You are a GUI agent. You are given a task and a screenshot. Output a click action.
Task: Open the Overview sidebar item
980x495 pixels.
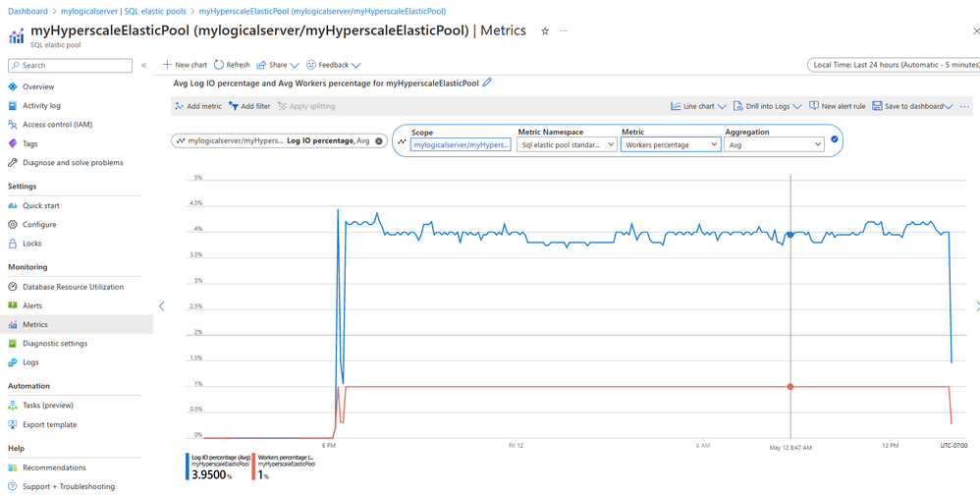[x=38, y=86]
